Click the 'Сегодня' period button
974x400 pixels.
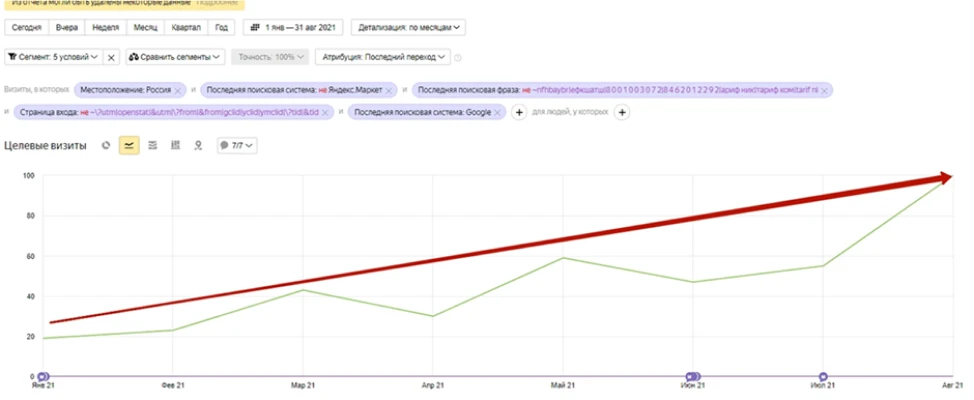pyautogui.click(x=26, y=27)
